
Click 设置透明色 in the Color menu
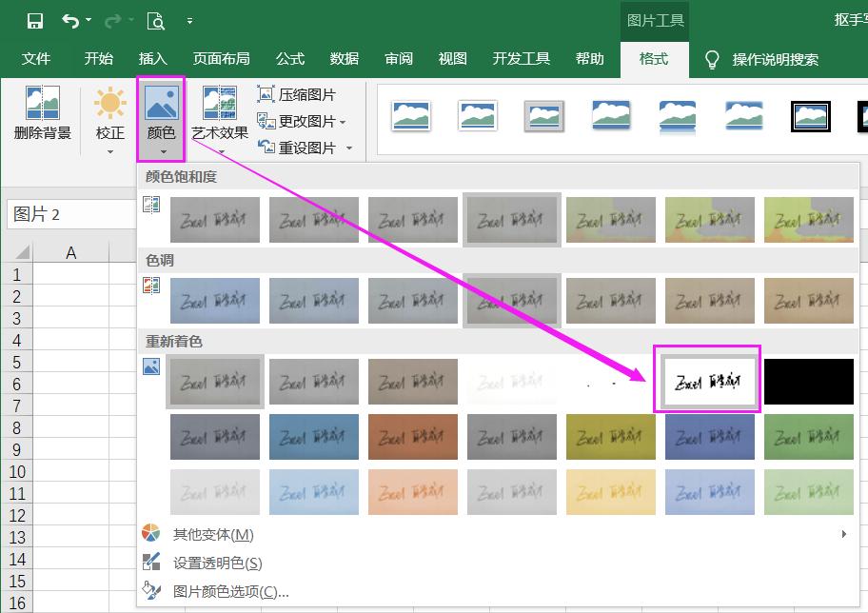(x=214, y=563)
